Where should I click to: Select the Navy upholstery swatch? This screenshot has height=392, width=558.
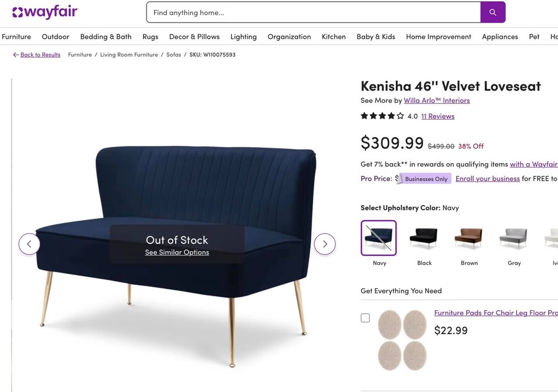click(x=378, y=238)
